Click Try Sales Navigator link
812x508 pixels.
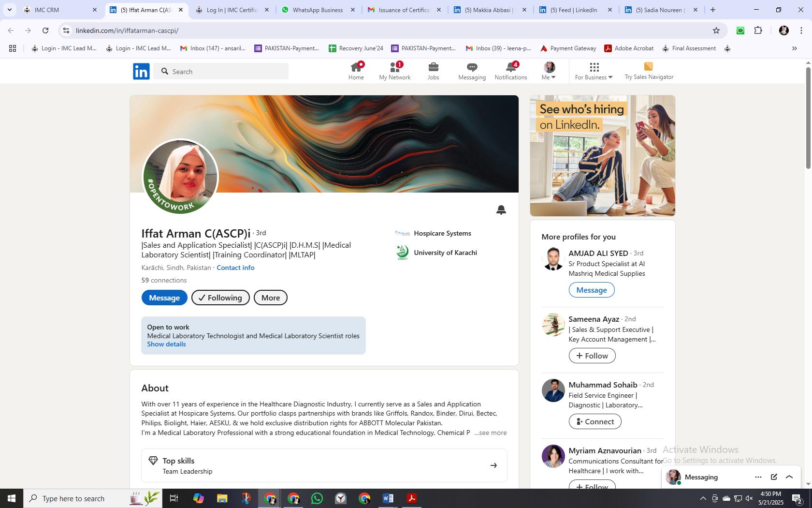pos(649,71)
